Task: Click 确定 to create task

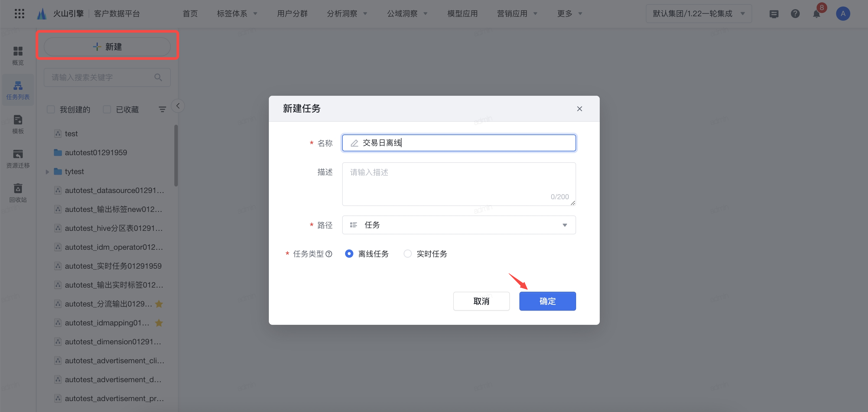Action: point(547,301)
